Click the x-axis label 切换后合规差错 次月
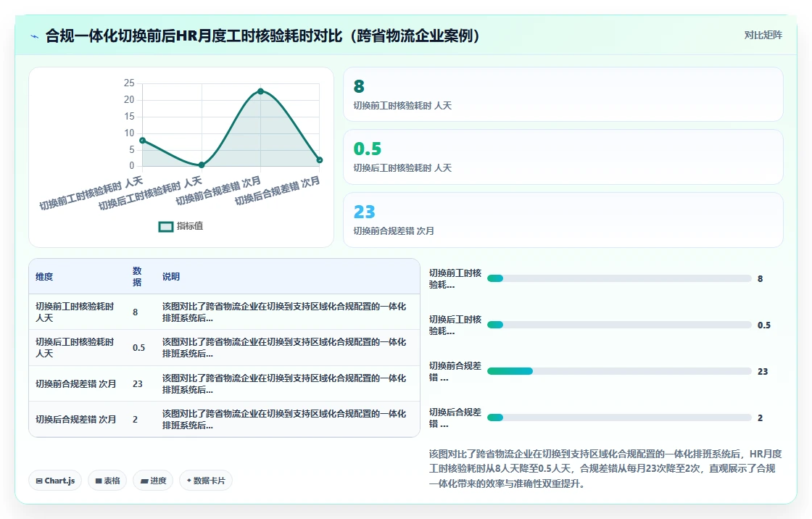The image size is (812, 519). coord(278,191)
